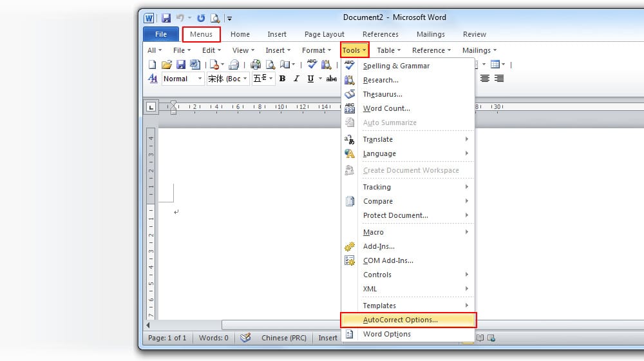Create a new blank document icon
The width and height of the screenshot is (644, 361).
[153, 64]
